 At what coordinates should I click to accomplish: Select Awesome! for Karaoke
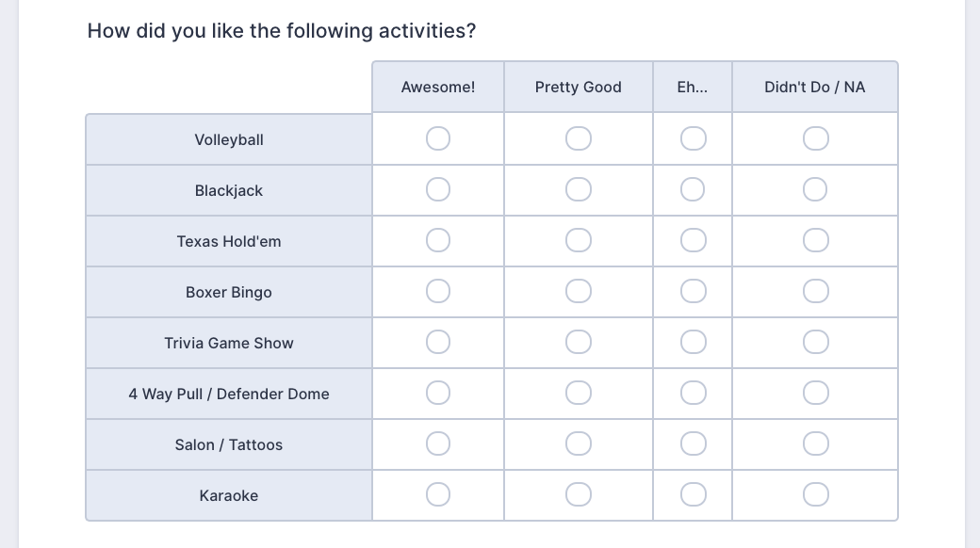(x=438, y=495)
